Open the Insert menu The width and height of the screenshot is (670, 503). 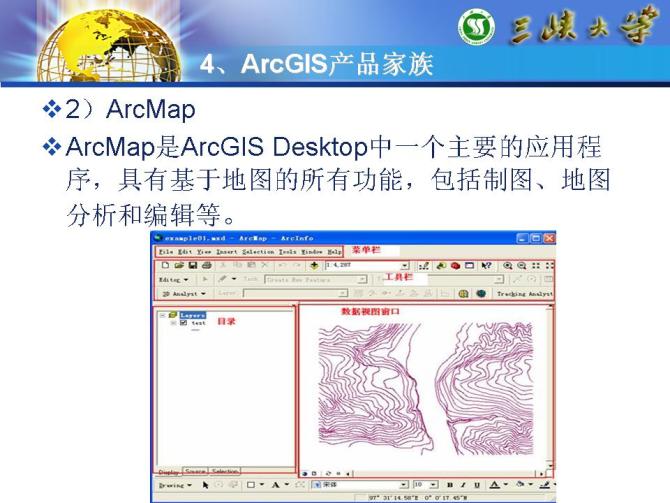click(x=226, y=252)
